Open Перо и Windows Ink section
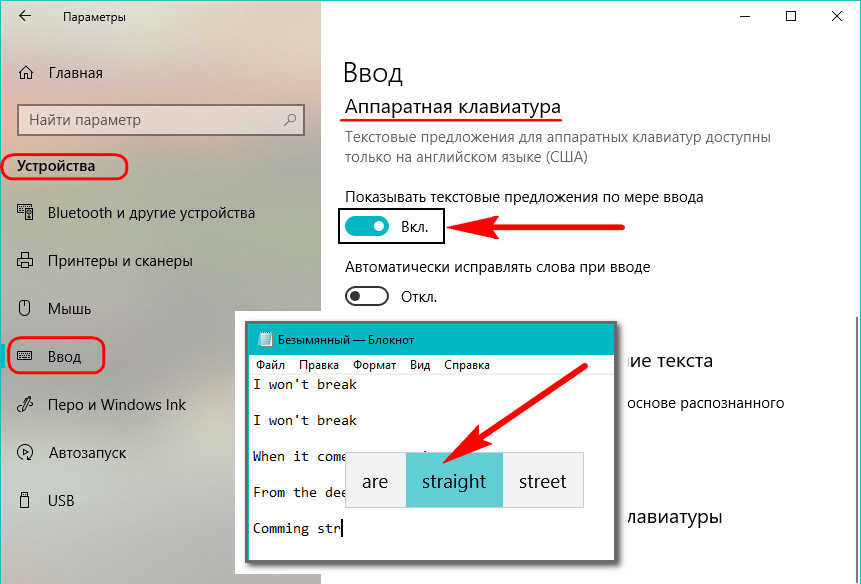The width and height of the screenshot is (861, 584). 117,405
